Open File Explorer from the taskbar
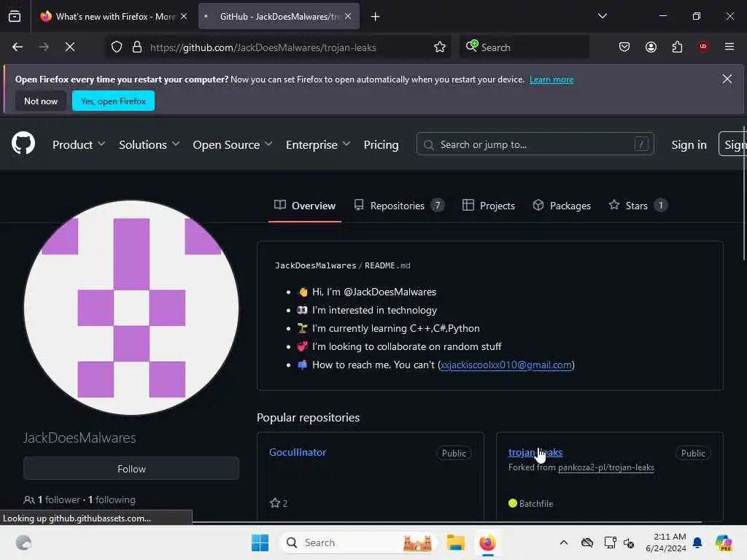747x560 pixels. [x=455, y=542]
